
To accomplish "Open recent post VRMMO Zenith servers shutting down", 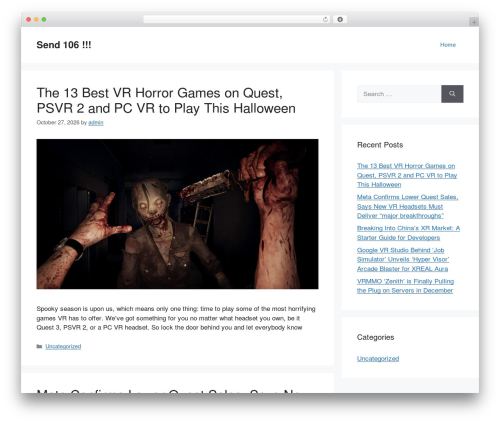I will (405, 286).
